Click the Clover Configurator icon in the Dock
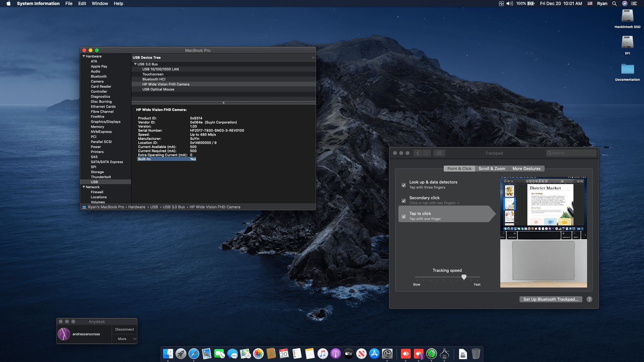This screenshot has height=362, width=644. pos(431,354)
